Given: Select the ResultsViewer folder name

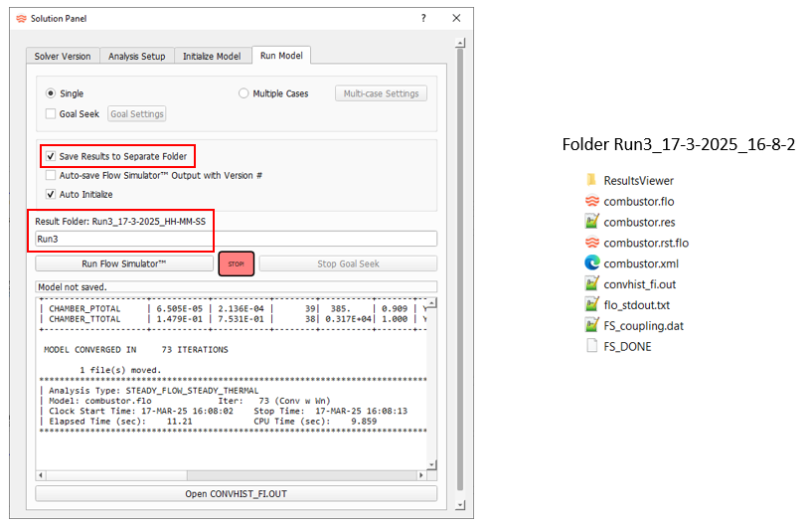Looking at the screenshot, I should 638,180.
